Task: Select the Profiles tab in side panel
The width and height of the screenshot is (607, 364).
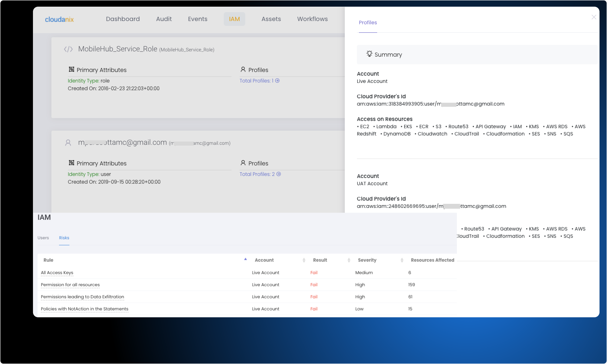Action: point(367,23)
